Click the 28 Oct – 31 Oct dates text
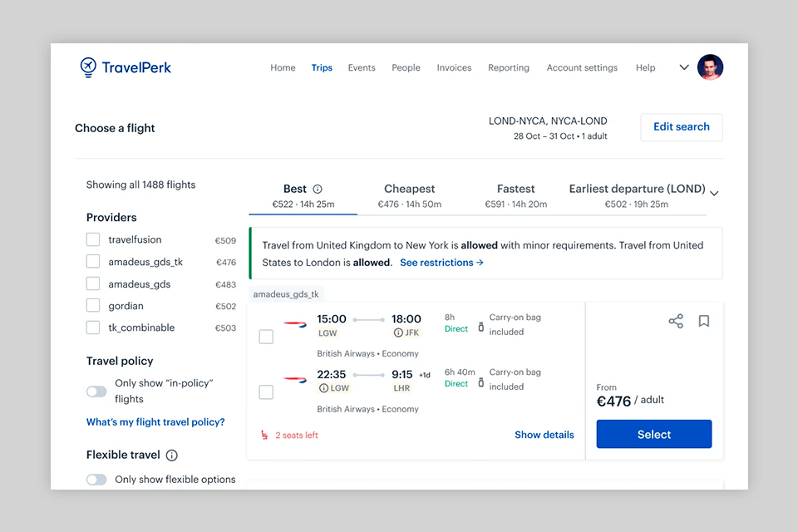The image size is (798, 532). coord(544,136)
